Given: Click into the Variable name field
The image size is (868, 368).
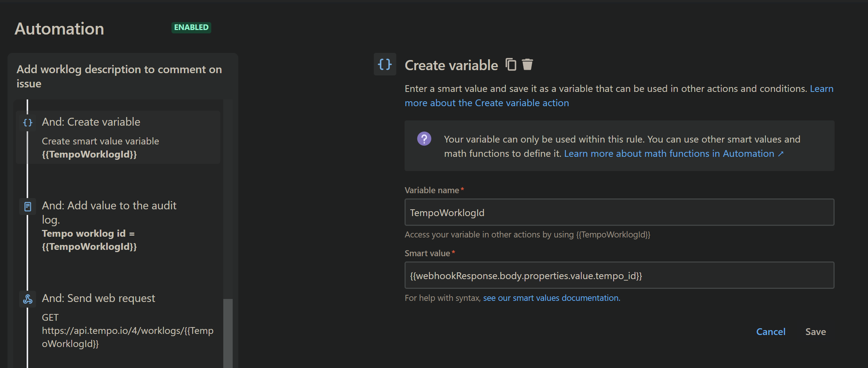Looking at the screenshot, I should pyautogui.click(x=619, y=212).
